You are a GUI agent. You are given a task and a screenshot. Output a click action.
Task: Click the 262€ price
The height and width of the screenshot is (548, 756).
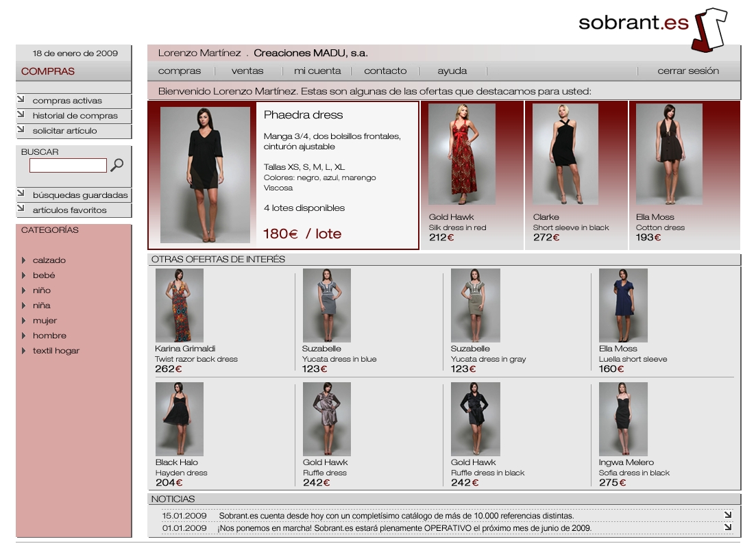169,369
